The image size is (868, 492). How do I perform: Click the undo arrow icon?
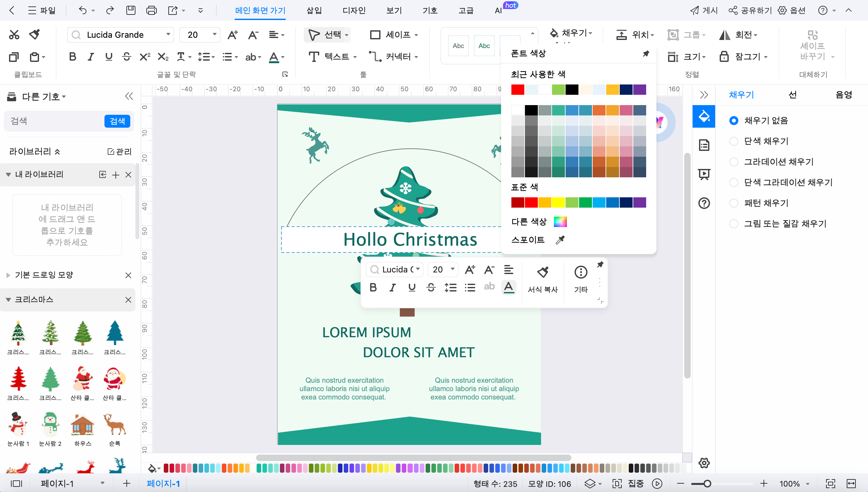pyautogui.click(x=83, y=10)
